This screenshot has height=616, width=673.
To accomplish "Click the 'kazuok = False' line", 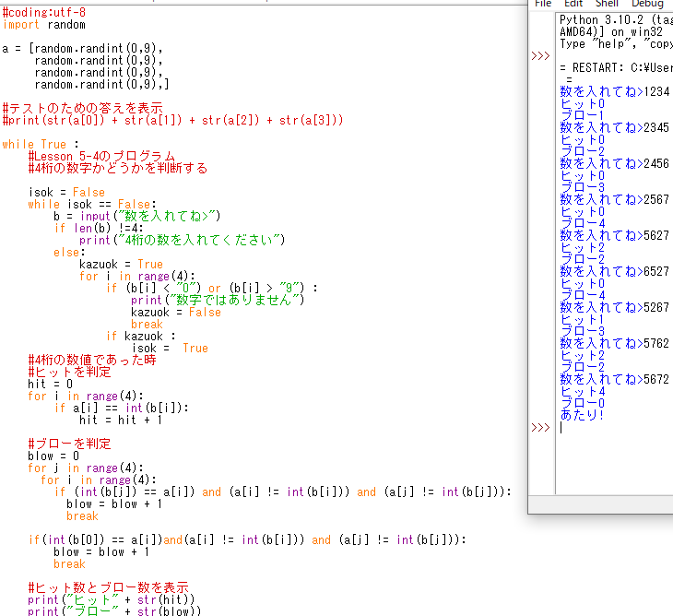I will (x=176, y=312).
